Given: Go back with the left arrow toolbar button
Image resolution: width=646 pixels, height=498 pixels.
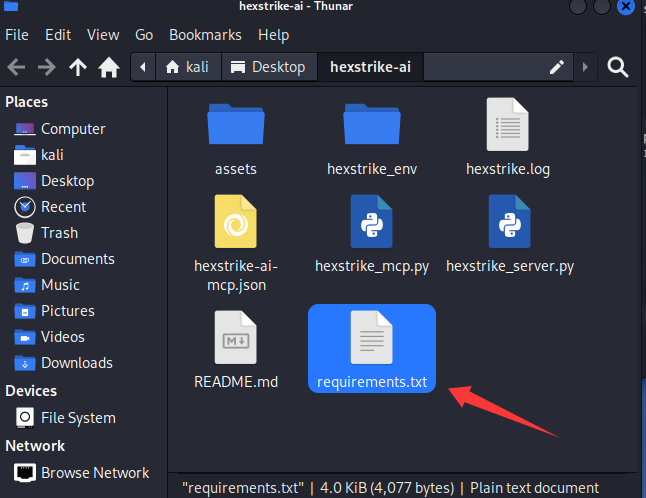Looking at the screenshot, I should 16,67.
